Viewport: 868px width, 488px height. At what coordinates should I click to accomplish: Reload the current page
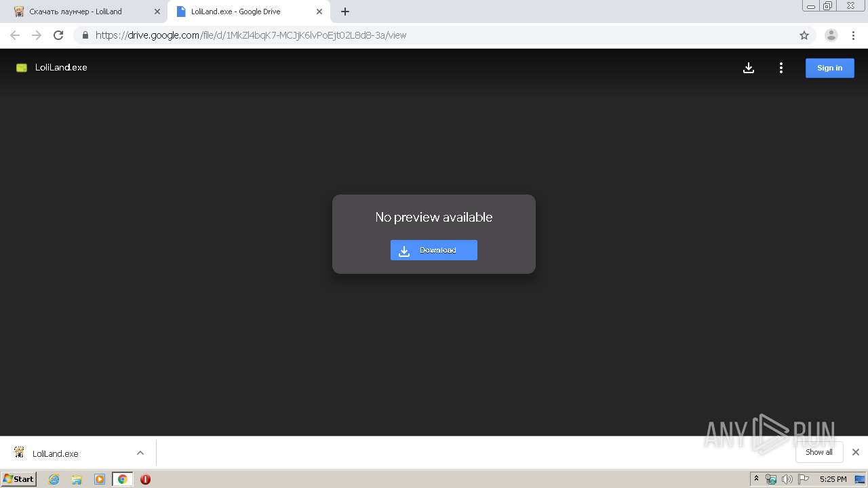(x=58, y=35)
